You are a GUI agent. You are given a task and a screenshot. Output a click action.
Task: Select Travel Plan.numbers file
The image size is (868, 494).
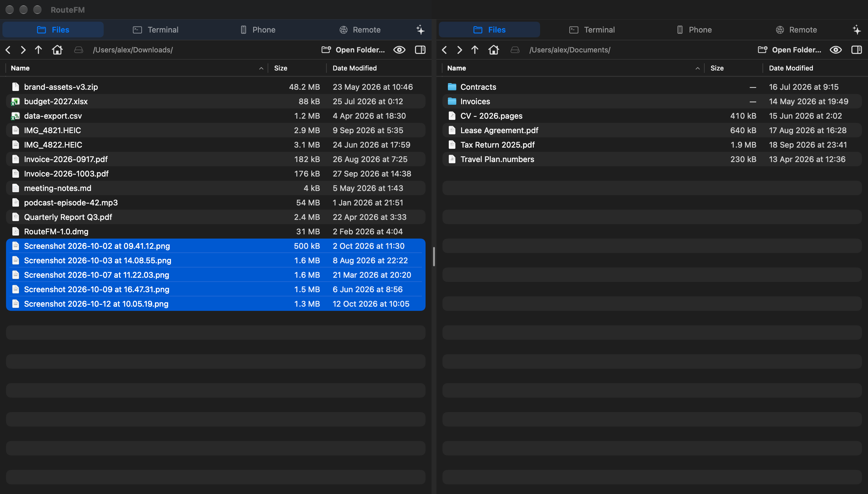point(652,159)
